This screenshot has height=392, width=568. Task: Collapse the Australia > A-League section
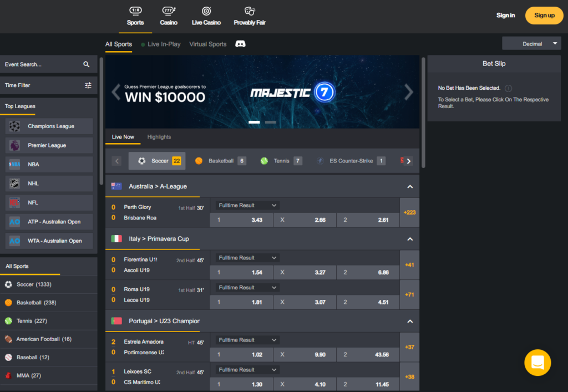(410, 187)
